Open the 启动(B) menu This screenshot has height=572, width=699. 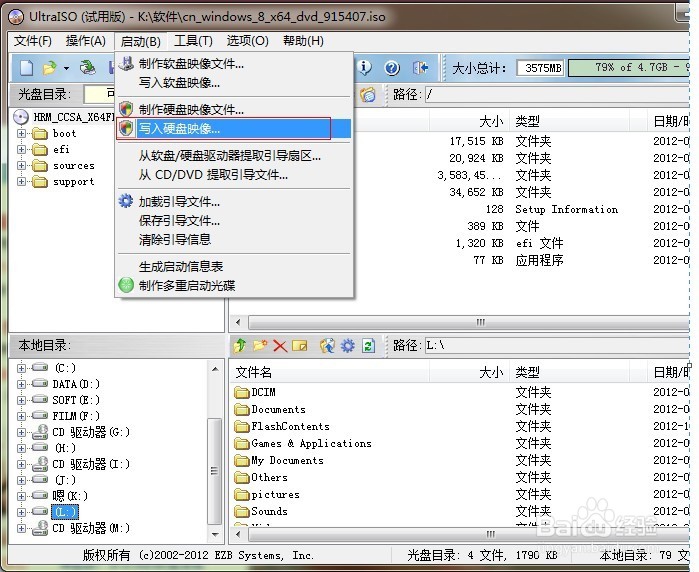pos(140,41)
